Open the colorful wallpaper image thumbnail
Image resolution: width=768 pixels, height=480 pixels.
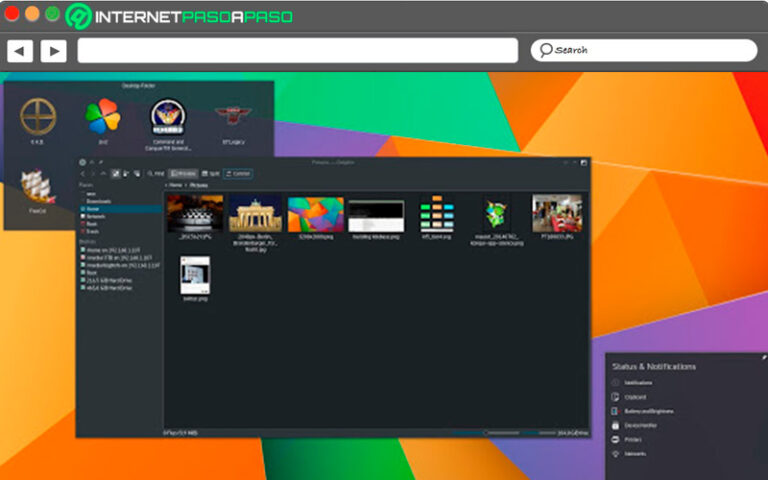[x=315, y=214]
